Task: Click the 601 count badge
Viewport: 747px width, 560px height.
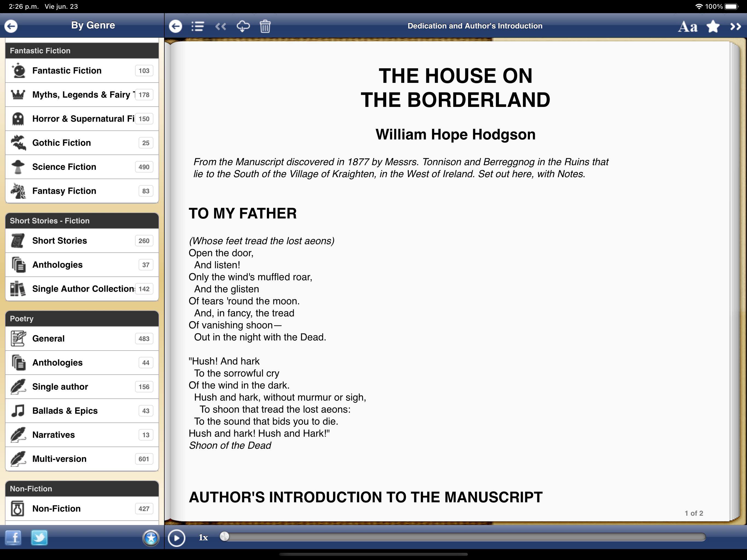Action: coord(144,459)
